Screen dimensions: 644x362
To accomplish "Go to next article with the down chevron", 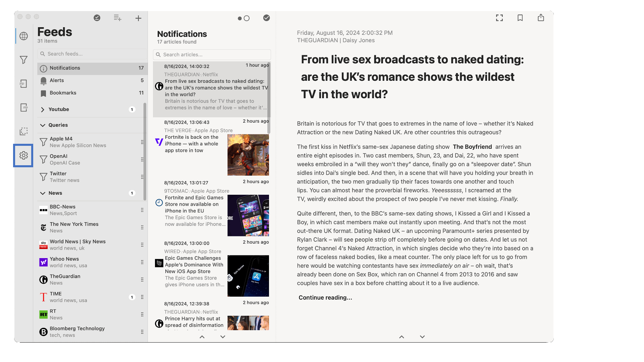I will tap(422, 337).
